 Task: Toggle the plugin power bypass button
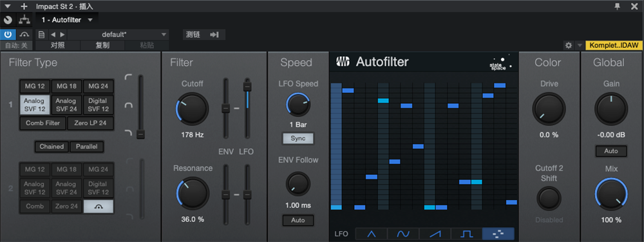pyautogui.click(x=8, y=35)
